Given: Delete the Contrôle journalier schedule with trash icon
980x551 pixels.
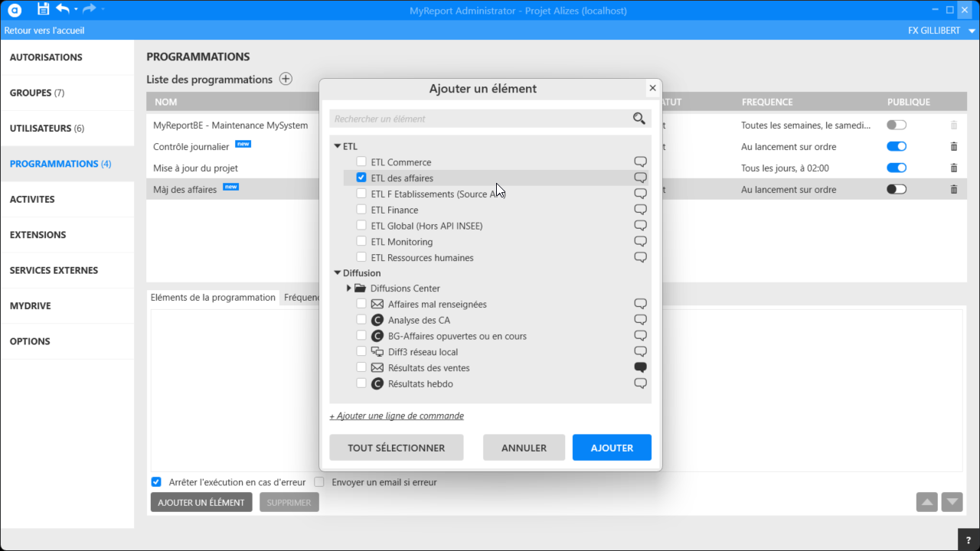Looking at the screenshot, I should [x=954, y=146].
